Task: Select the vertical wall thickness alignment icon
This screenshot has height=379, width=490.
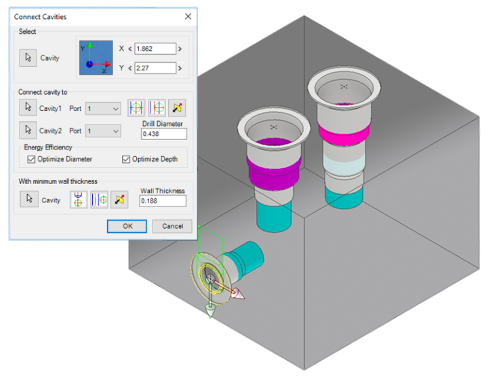Action: [x=78, y=200]
